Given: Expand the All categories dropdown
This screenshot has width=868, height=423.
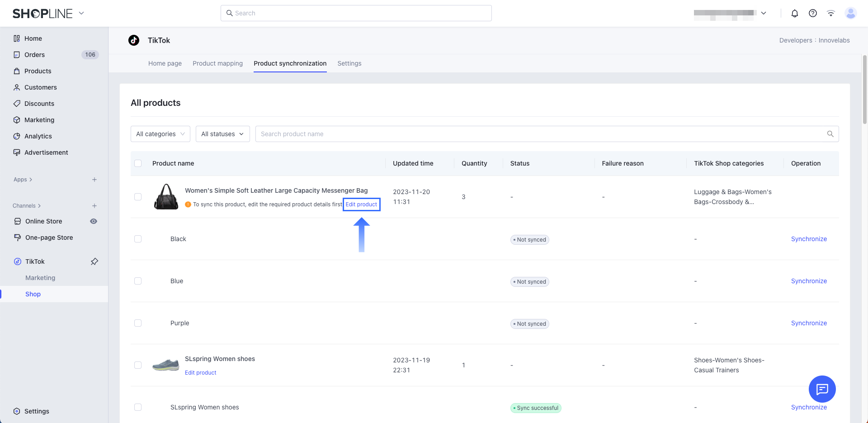Looking at the screenshot, I should point(160,134).
